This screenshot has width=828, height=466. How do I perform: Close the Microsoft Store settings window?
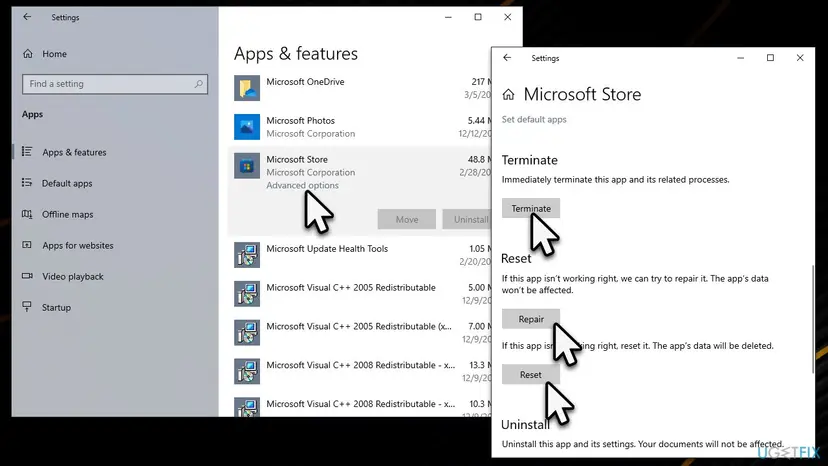point(800,58)
